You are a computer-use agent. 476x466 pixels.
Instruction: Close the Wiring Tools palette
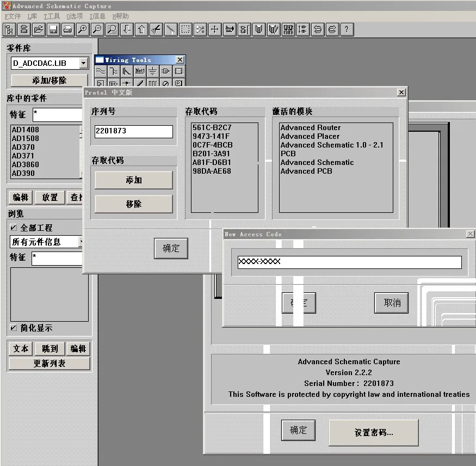(180, 59)
